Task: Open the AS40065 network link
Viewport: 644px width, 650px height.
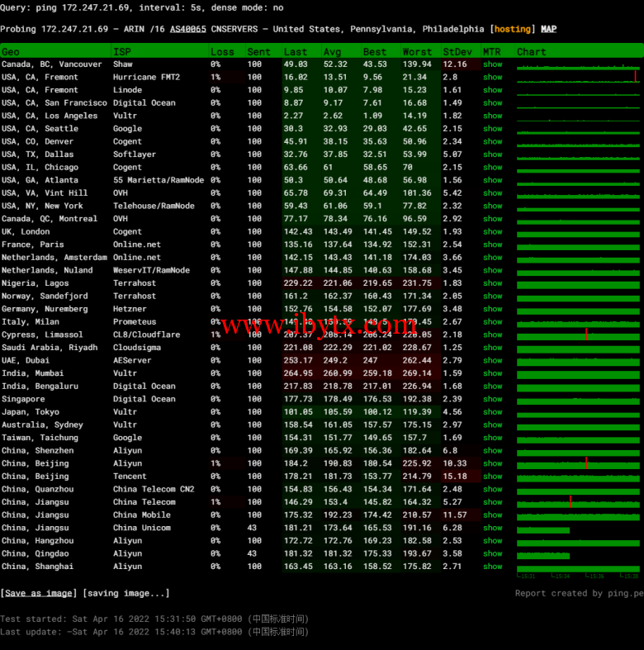Action: 188,29
